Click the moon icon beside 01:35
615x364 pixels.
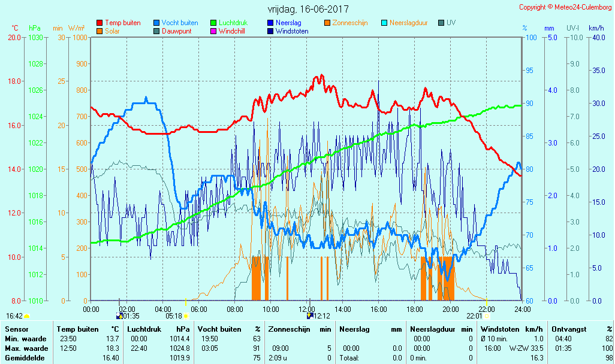point(119,316)
